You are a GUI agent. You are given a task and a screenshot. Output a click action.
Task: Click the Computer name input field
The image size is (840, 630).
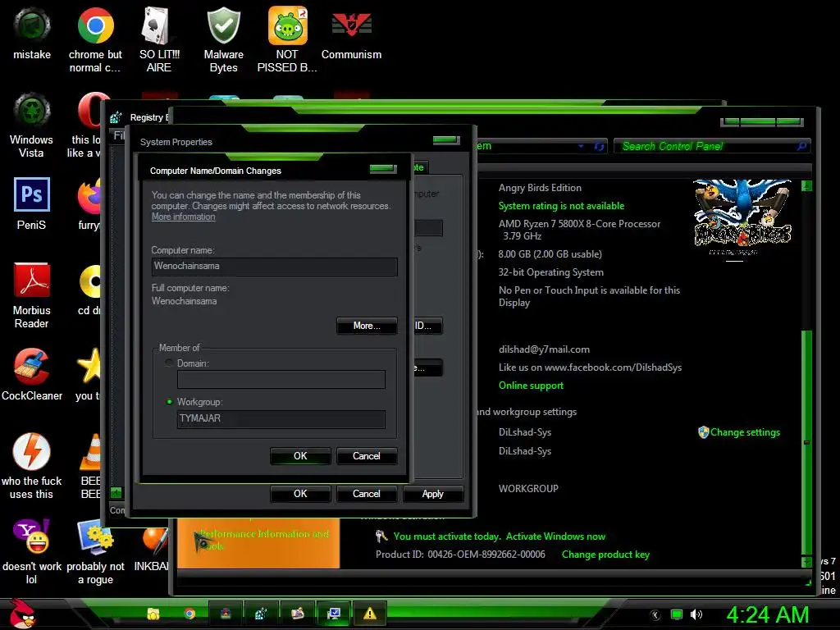(x=274, y=267)
